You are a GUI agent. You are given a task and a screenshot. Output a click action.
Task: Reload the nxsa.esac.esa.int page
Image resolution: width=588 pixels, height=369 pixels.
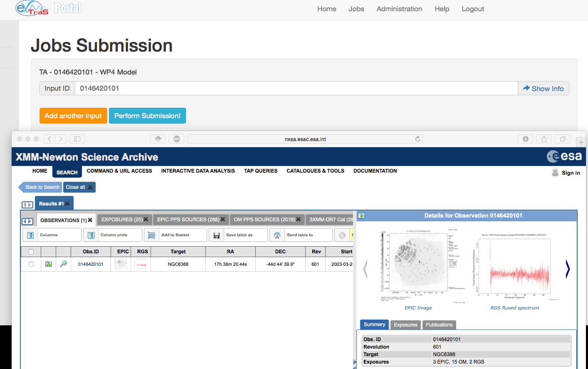coord(418,139)
